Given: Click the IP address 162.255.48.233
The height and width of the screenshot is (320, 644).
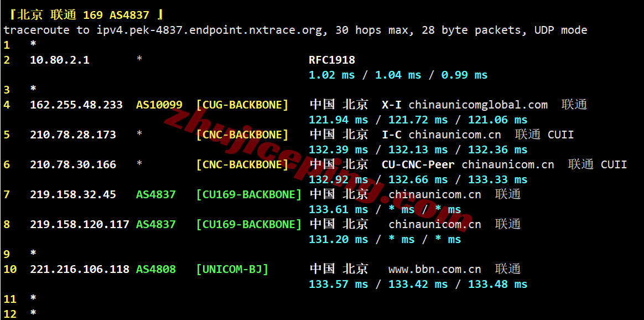Looking at the screenshot, I should pyautogui.click(x=76, y=105).
